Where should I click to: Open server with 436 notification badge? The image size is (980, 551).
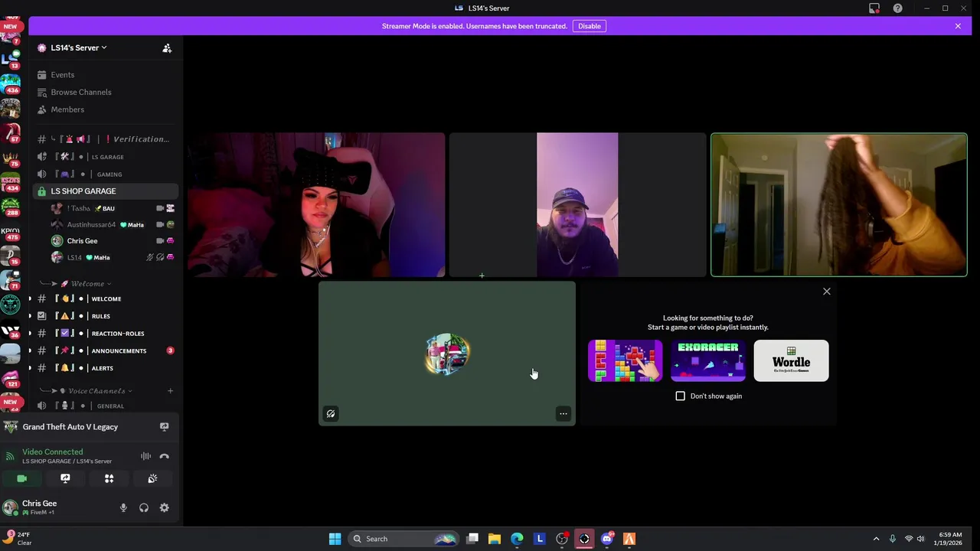point(10,83)
